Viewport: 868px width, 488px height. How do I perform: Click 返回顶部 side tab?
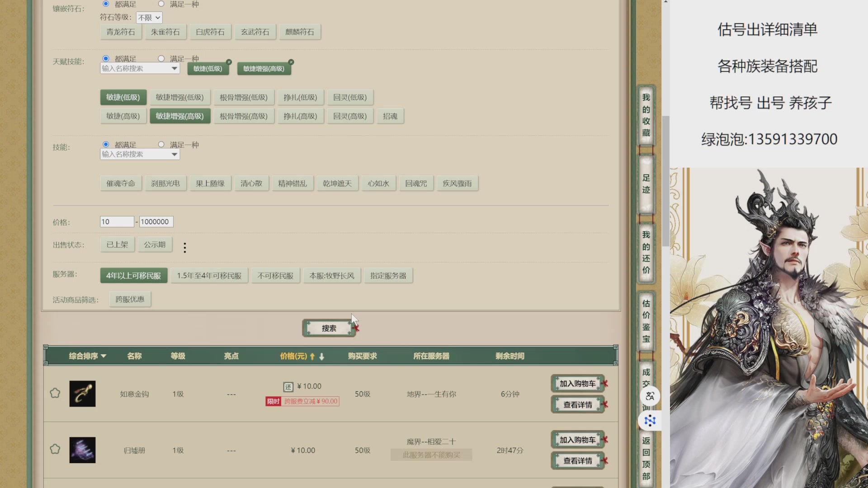point(646,459)
